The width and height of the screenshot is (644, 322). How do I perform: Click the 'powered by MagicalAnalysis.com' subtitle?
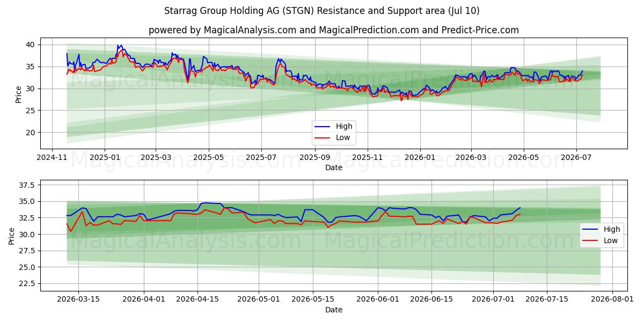point(334,30)
